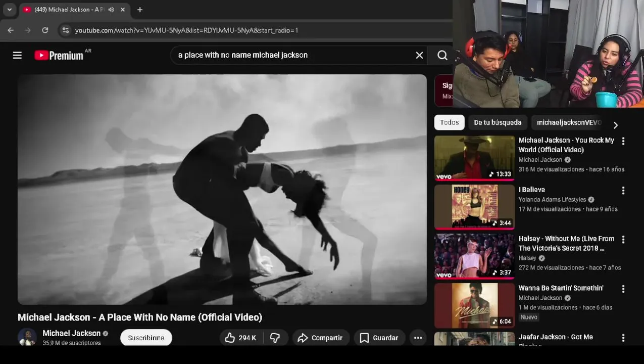Clear the search box with the X
The image size is (644, 364).
(419, 55)
